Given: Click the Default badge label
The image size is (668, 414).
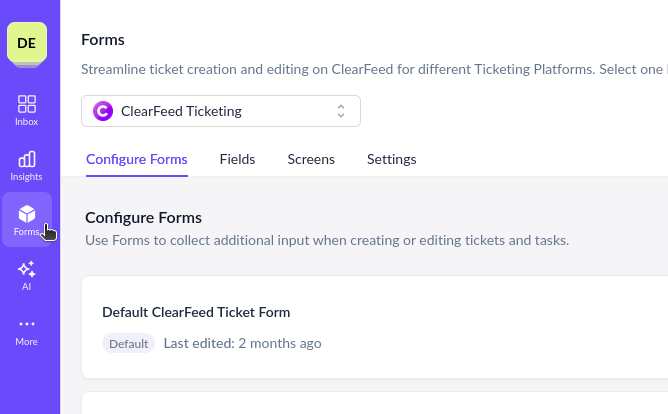Looking at the screenshot, I should 128,344.
